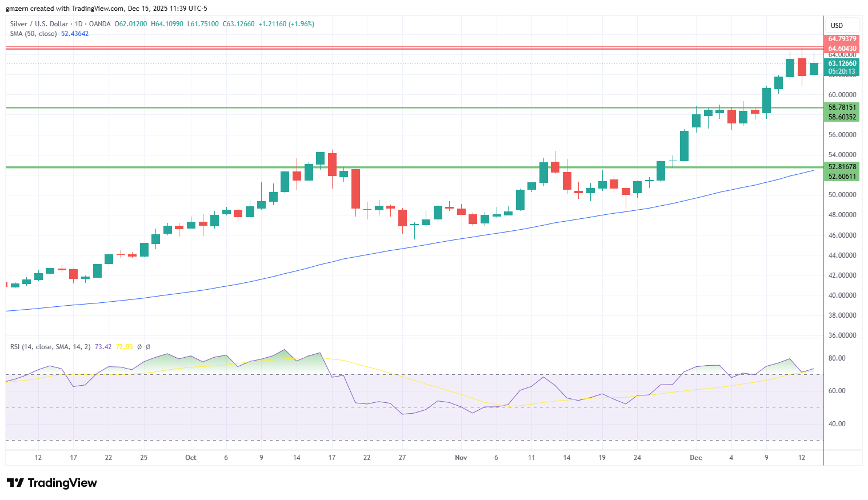Click the green 52.60611 level label
Image resolution: width=868 pixels, height=500 pixels.
(x=842, y=177)
